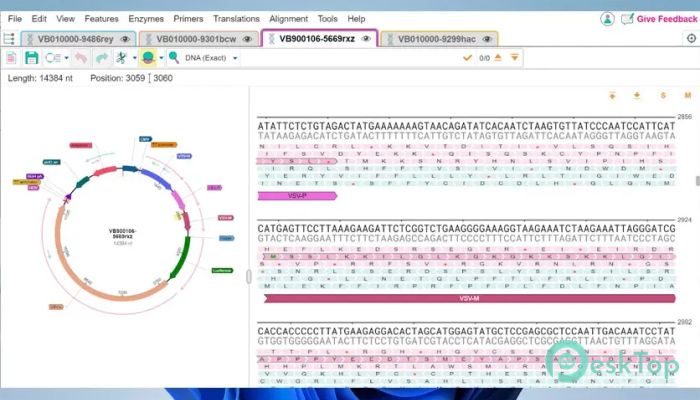Screen dimensions: 700x400
Task: Select the green Luciferase arc on map
Action: (x=180, y=259)
